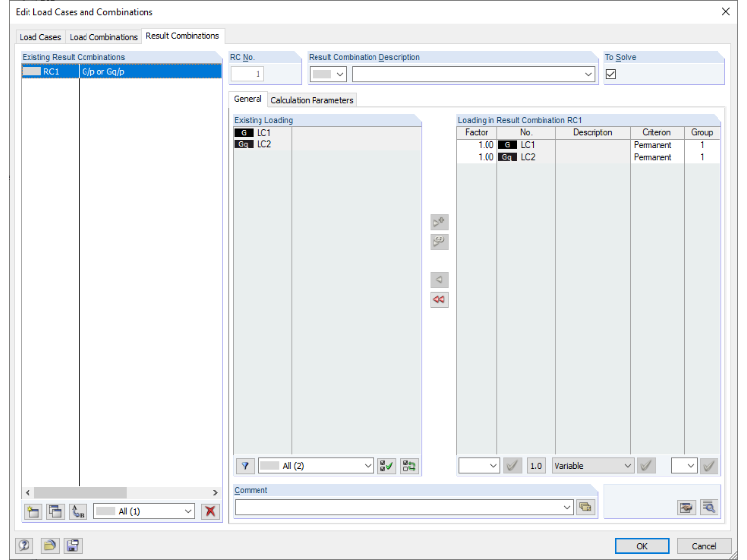Image resolution: width=747 pixels, height=560 pixels.
Task: Remove selected loading from result combination
Action: pyautogui.click(x=439, y=280)
